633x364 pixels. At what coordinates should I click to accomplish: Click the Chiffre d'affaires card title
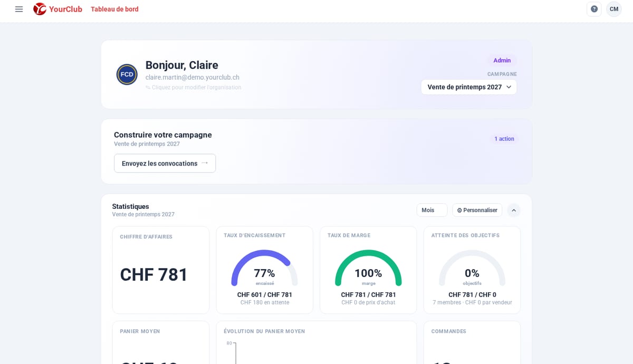(x=146, y=237)
